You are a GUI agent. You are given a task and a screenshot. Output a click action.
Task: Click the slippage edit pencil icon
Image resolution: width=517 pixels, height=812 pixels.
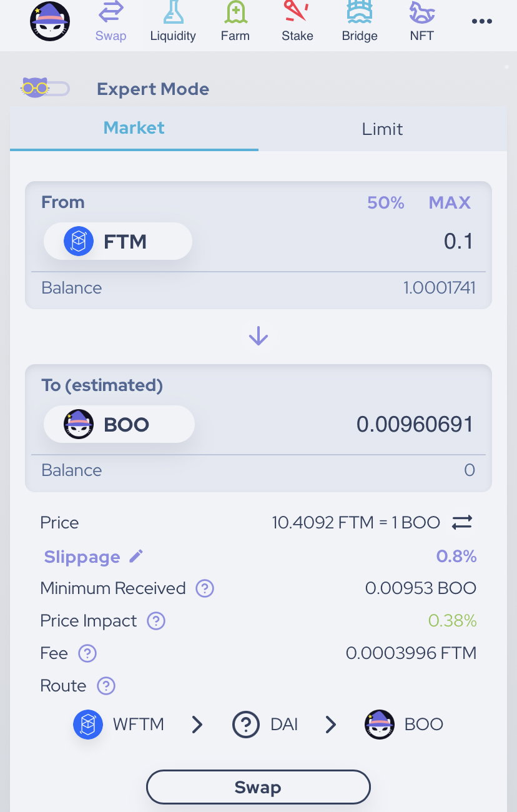tap(136, 556)
